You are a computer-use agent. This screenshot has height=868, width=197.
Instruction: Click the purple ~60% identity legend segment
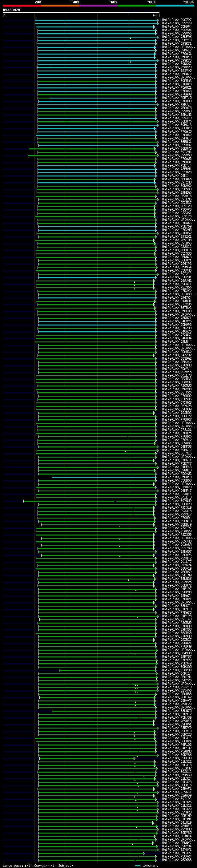pyautogui.click(x=98, y=6)
